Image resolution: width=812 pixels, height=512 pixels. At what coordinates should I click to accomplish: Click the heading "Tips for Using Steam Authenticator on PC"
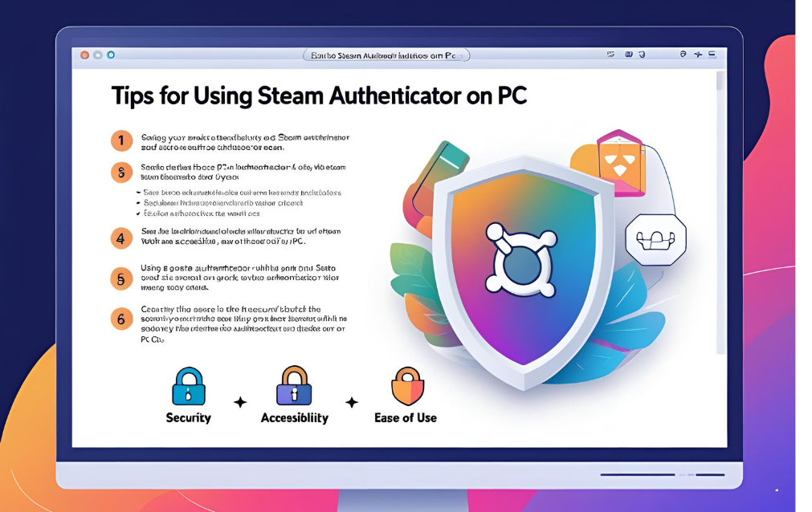pyautogui.click(x=319, y=95)
